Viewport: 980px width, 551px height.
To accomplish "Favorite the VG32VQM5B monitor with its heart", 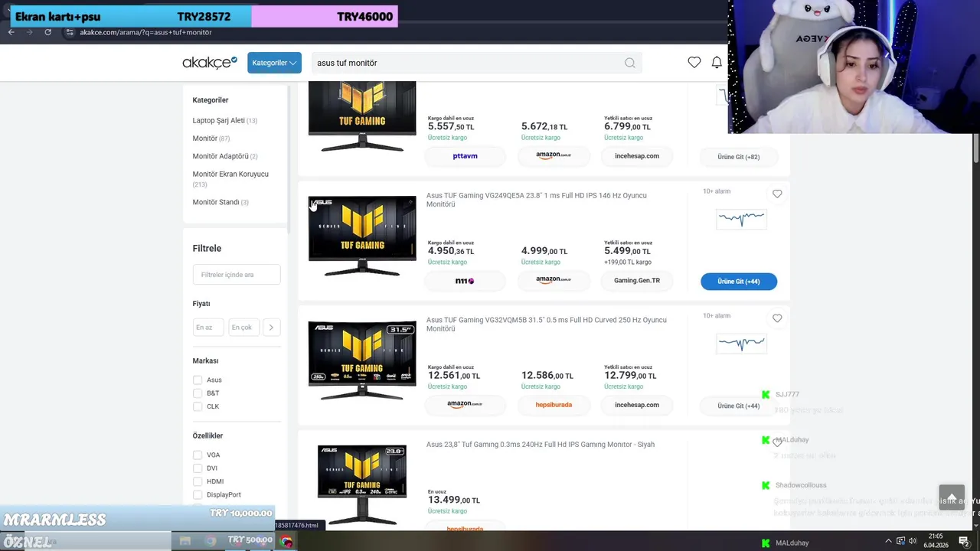I will click(777, 318).
